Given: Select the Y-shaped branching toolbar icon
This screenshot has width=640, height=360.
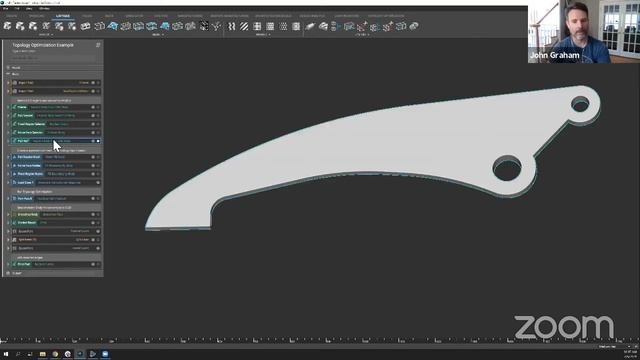Looking at the screenshot, I should [x=217, y=27].
